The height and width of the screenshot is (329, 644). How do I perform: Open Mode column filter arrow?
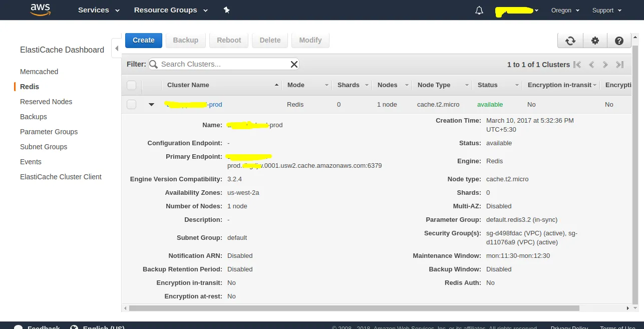coord(327,86)
